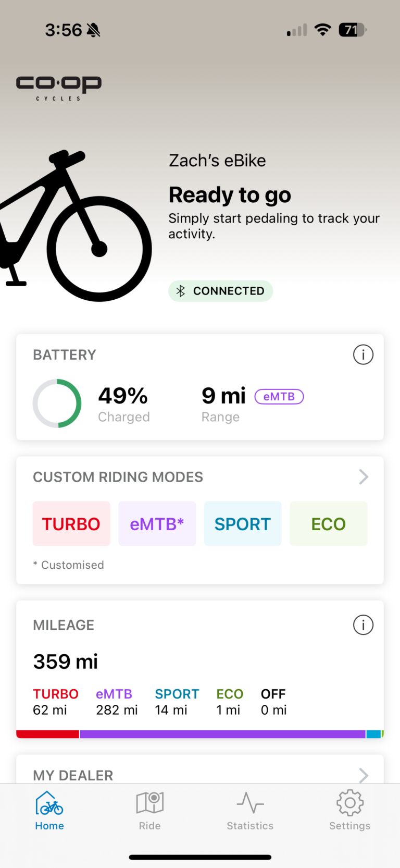The width and height of the screenshot is (400, 868).
Task: Select the TURBO riding mode
Action: [71, 524]
